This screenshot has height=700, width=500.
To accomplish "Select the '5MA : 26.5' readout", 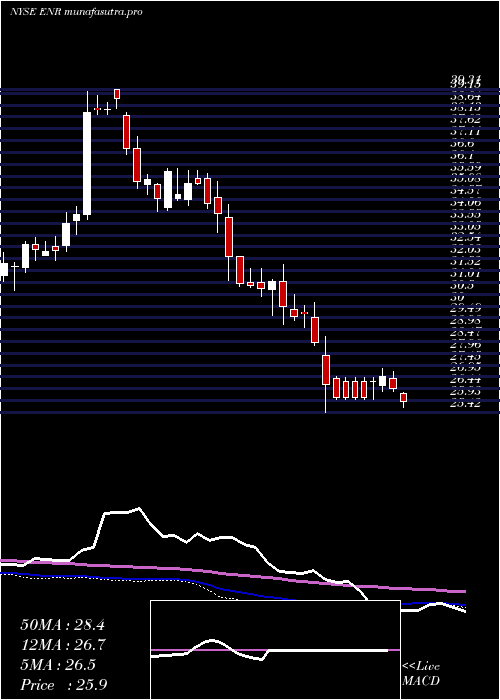I will click(x=58, y=665).
